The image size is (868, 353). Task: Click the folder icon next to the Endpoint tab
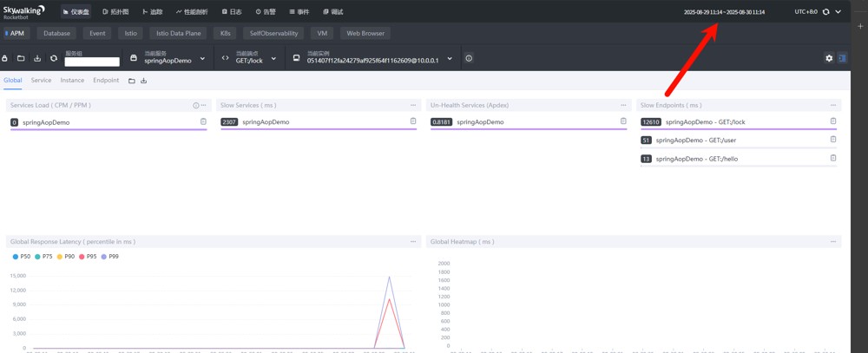point(132,81)
